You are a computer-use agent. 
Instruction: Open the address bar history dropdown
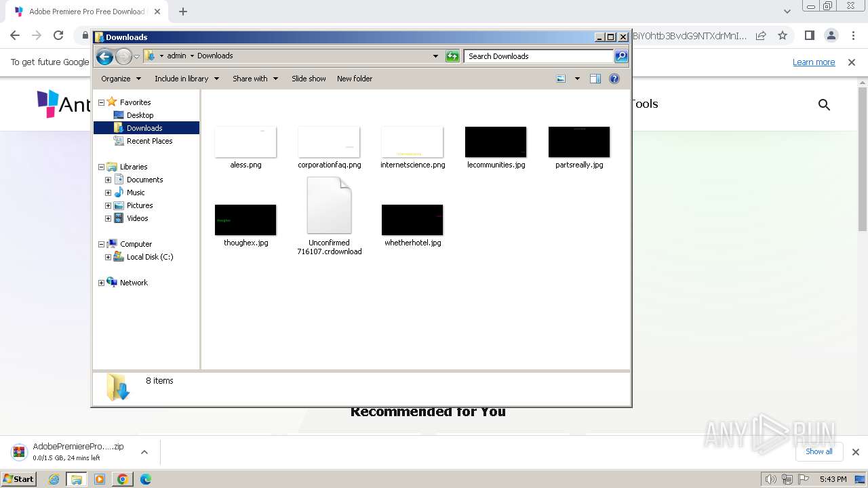point(435,56)
